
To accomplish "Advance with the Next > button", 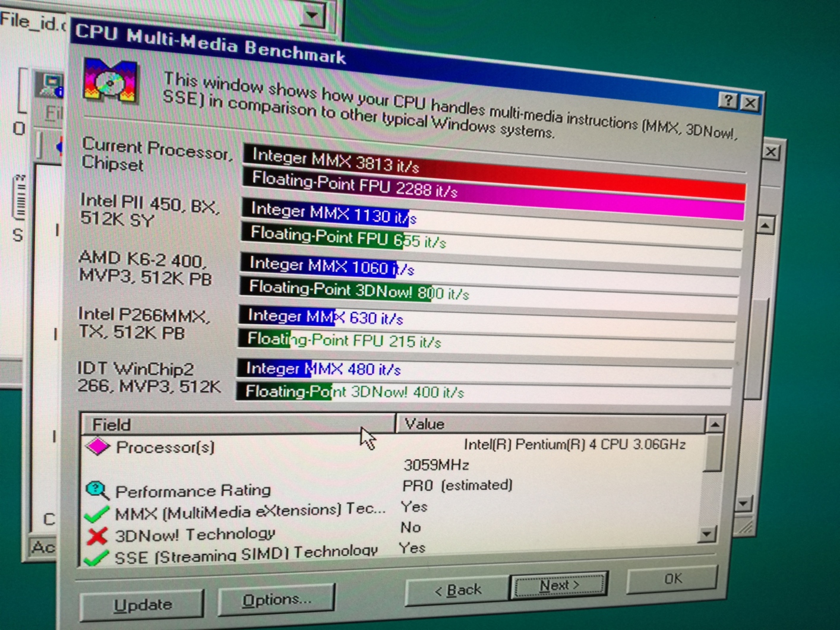I will coord(559,585).
